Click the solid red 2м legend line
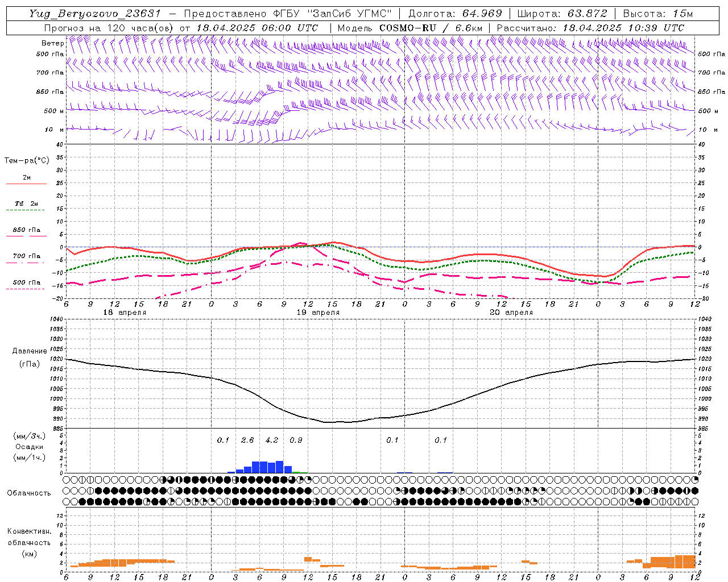The image size is (728, 582). pyautogui.click(x=26, y=184)
